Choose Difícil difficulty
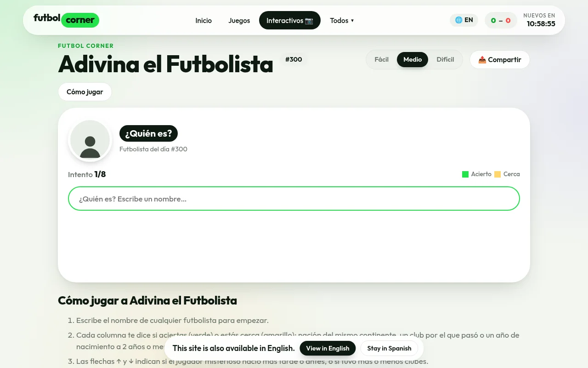This screenshot has width=588, height=368. [x=445, y=59]
